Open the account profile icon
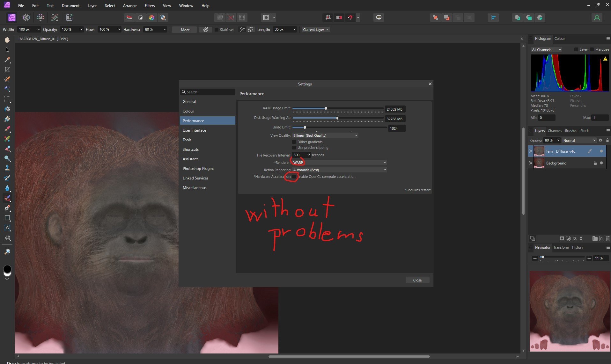This screenshot has height=364, width=611. 597,18
